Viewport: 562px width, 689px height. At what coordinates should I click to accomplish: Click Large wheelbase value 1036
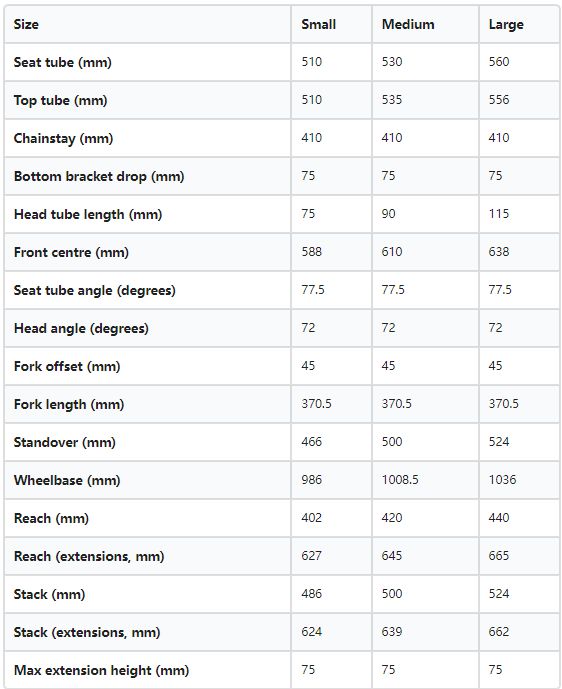pyautogui.click(x=502, y=479)
